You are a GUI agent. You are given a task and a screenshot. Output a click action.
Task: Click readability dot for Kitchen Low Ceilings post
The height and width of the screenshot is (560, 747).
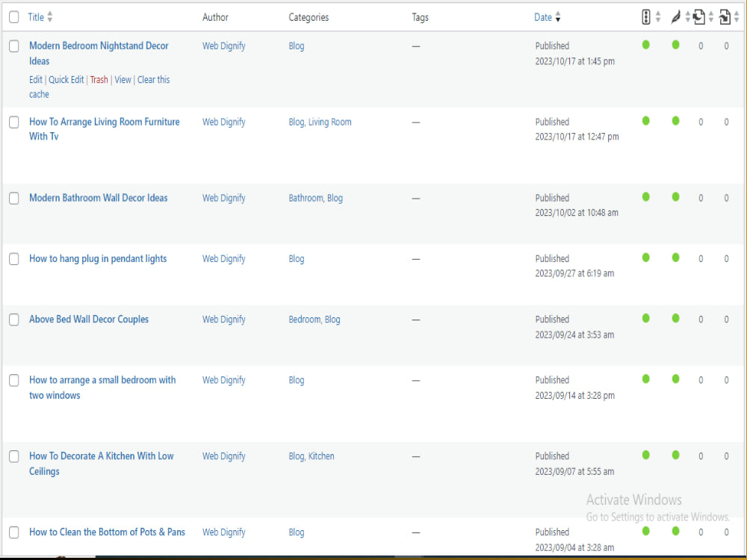click(675, 455)
